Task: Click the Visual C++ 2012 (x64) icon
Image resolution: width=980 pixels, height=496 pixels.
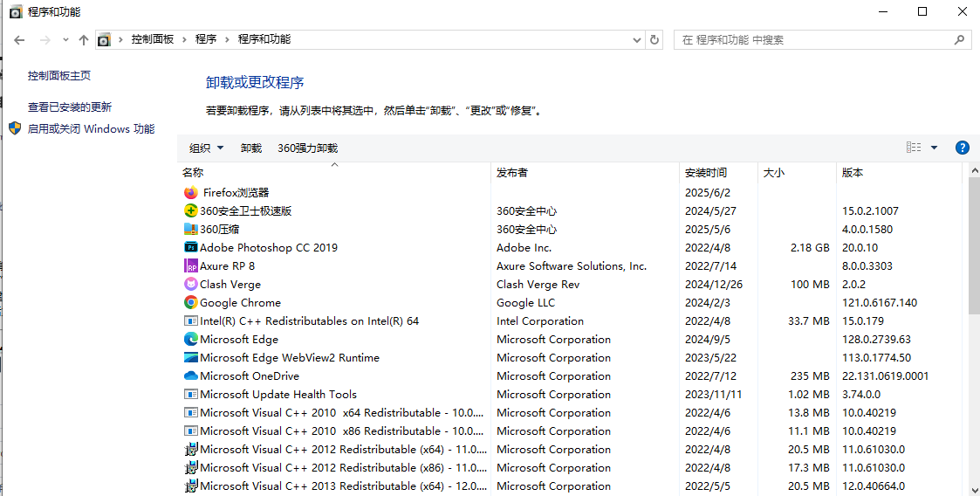Action: click(191, 449)
